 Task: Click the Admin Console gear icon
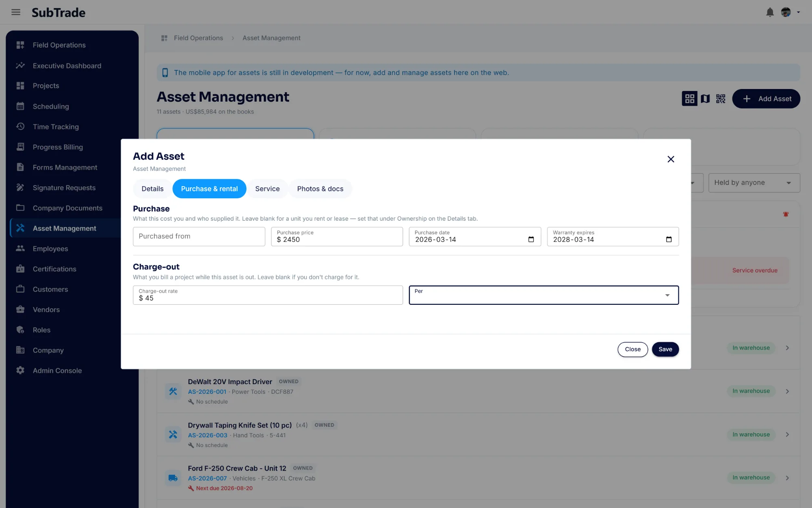click(x=20, y=370)
